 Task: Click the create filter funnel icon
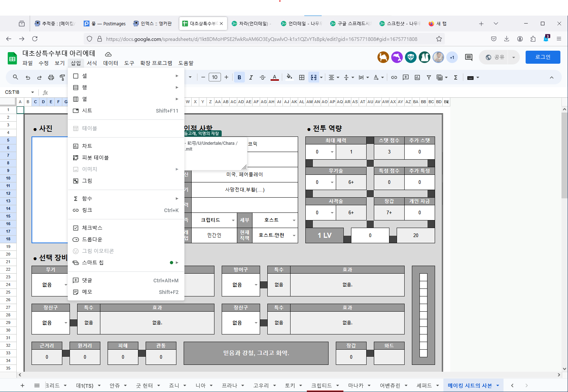[429, 77]
